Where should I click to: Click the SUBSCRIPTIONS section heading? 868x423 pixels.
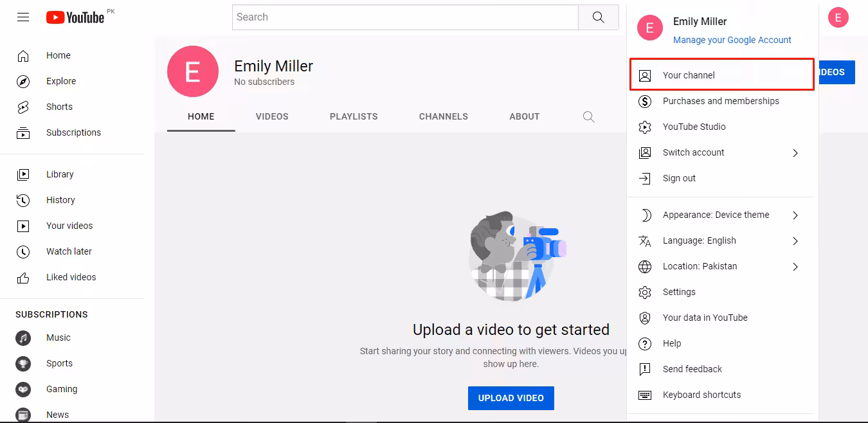pyautogui.click(x=51, y=314)
